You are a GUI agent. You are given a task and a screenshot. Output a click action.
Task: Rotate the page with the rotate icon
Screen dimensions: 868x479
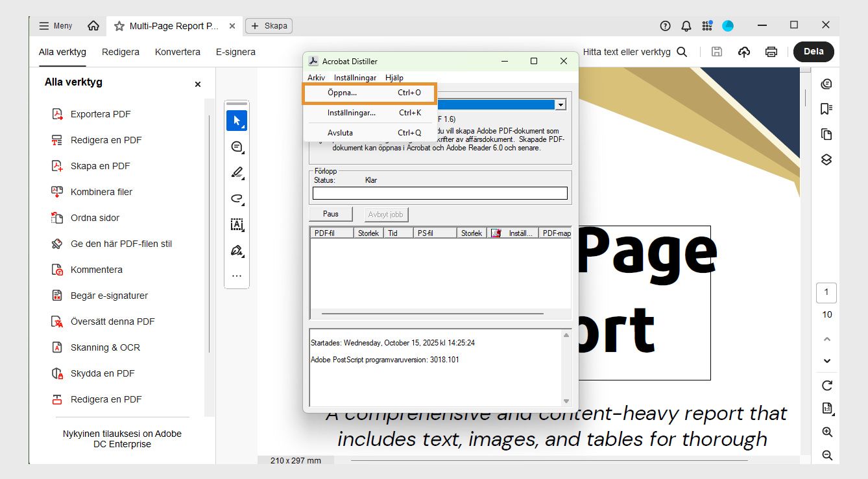point(827,386)
